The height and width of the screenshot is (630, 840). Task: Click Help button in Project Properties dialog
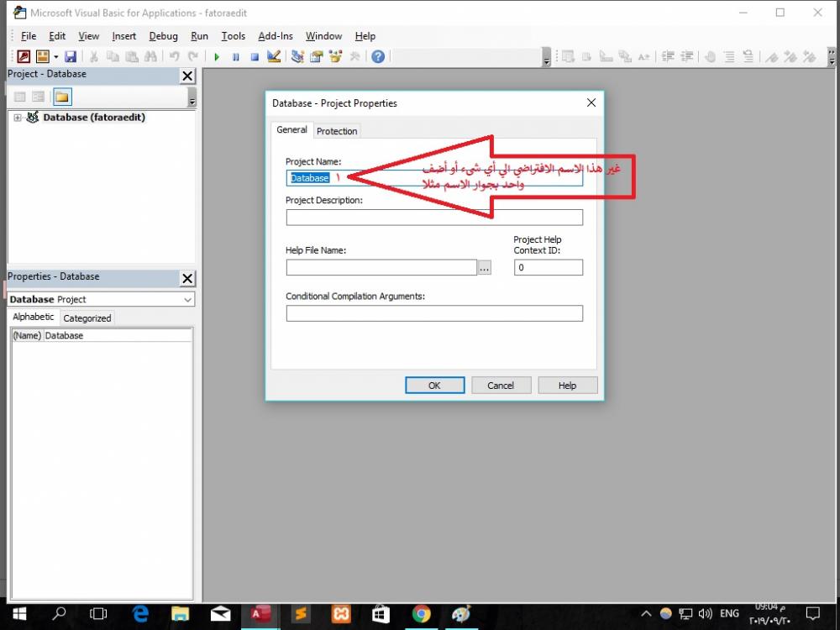point(567,386)
